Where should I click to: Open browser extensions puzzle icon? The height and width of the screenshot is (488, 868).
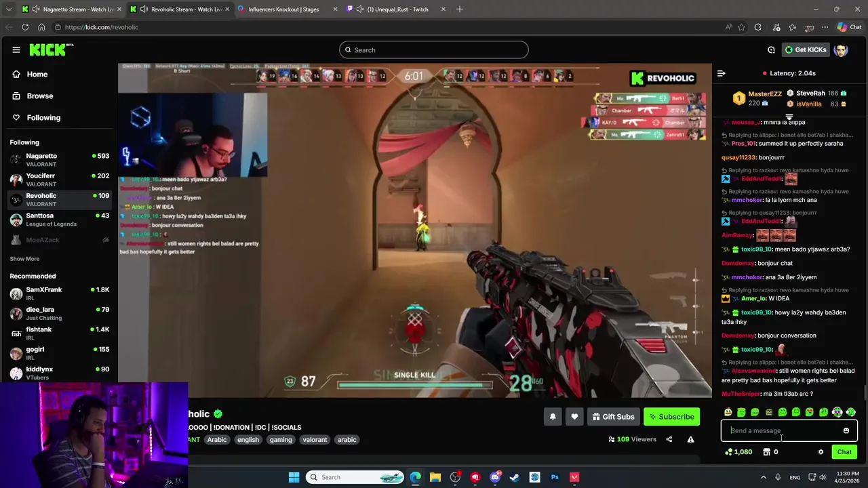(758, 27)
